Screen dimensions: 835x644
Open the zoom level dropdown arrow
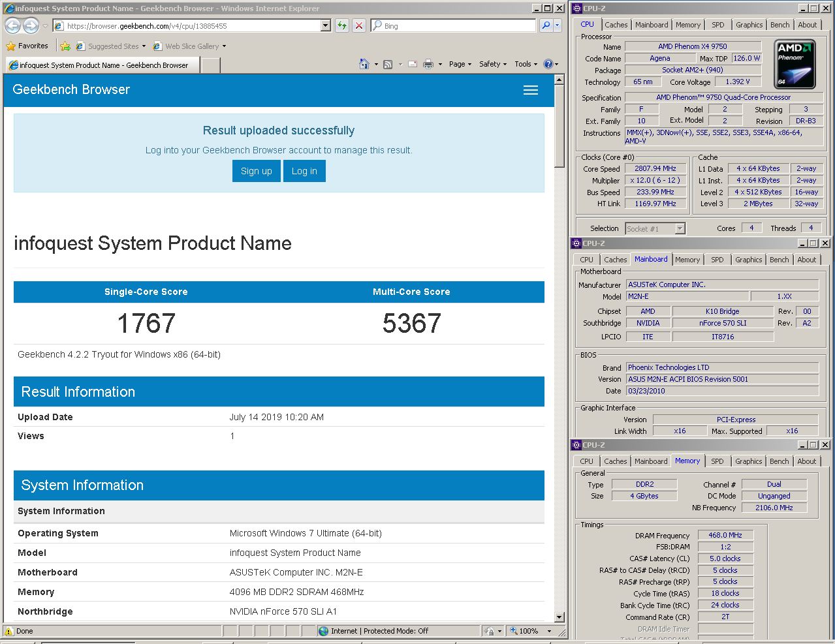pos(549,631)
